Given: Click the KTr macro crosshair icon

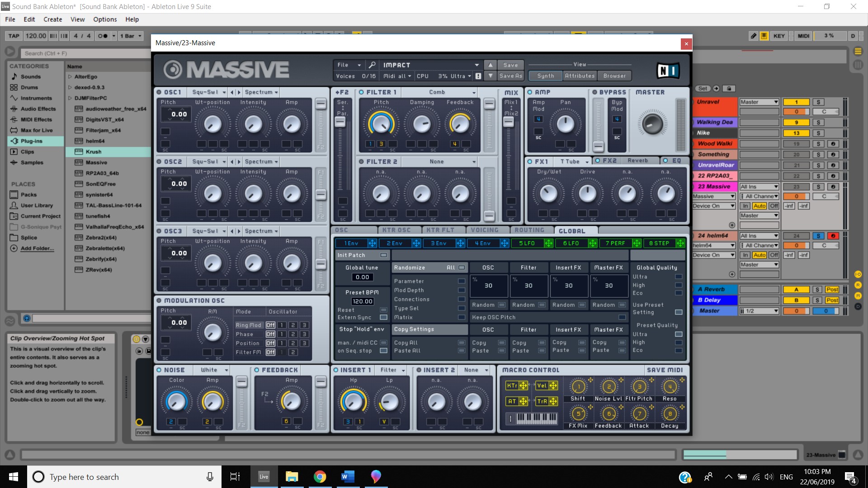Looking at the screenshot, I should [523, 385].
